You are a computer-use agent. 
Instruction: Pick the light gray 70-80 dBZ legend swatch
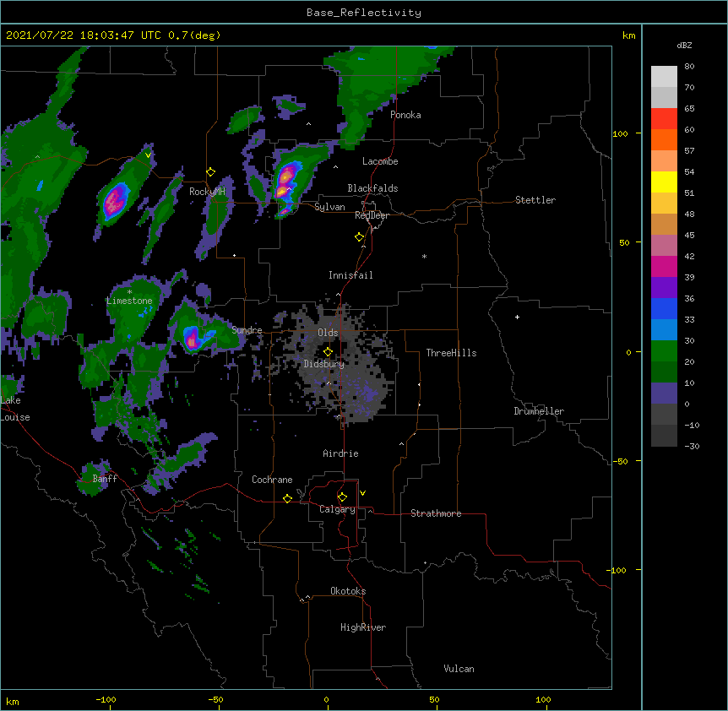click(664, 77)
